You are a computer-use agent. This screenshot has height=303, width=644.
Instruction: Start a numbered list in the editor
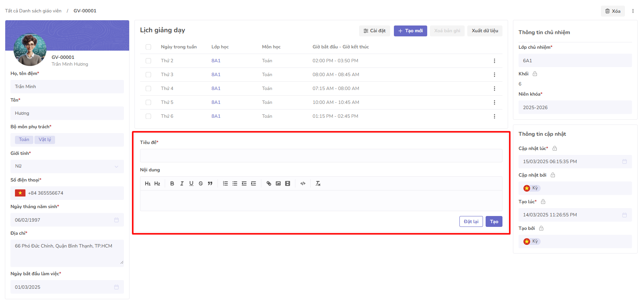coord(225,183)
